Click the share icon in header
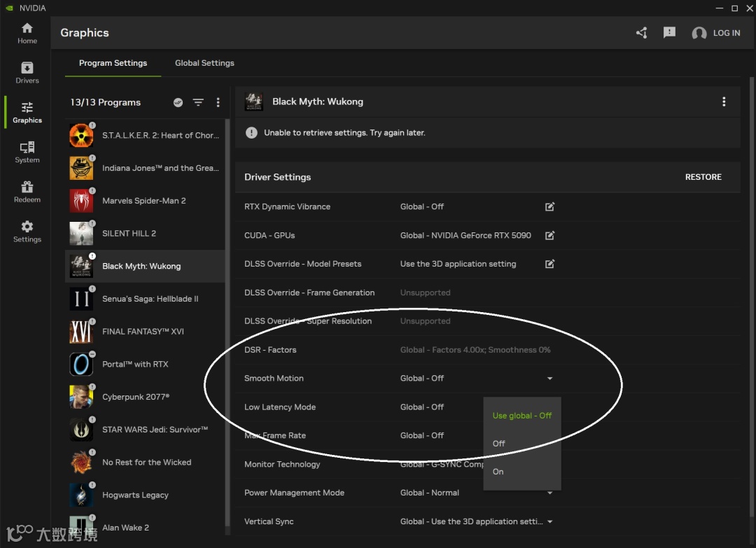The image size is (756, 548). 641,33
